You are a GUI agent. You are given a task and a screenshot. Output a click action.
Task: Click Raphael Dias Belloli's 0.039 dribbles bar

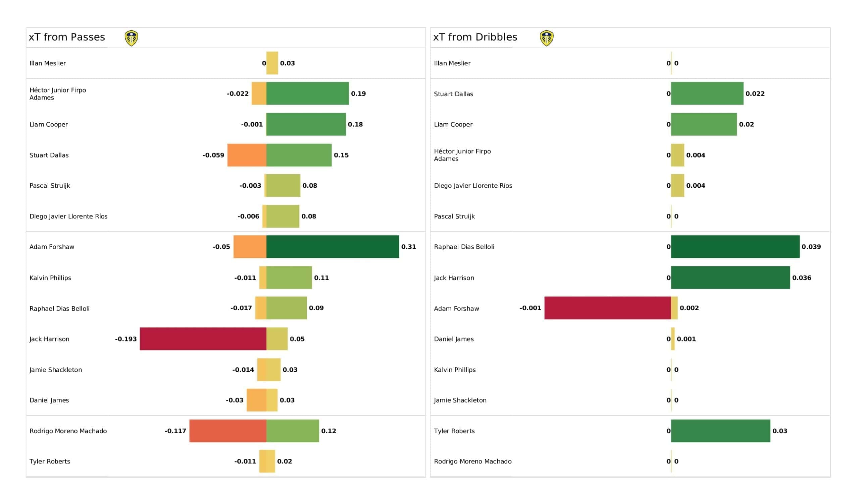pyautogui.click(x=735, y=247)
